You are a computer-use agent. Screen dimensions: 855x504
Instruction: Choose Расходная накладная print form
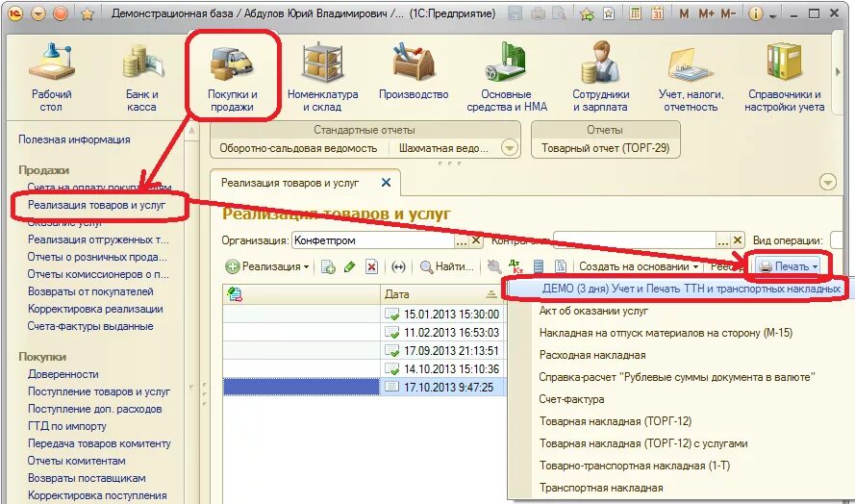click(x=592, y=355)
